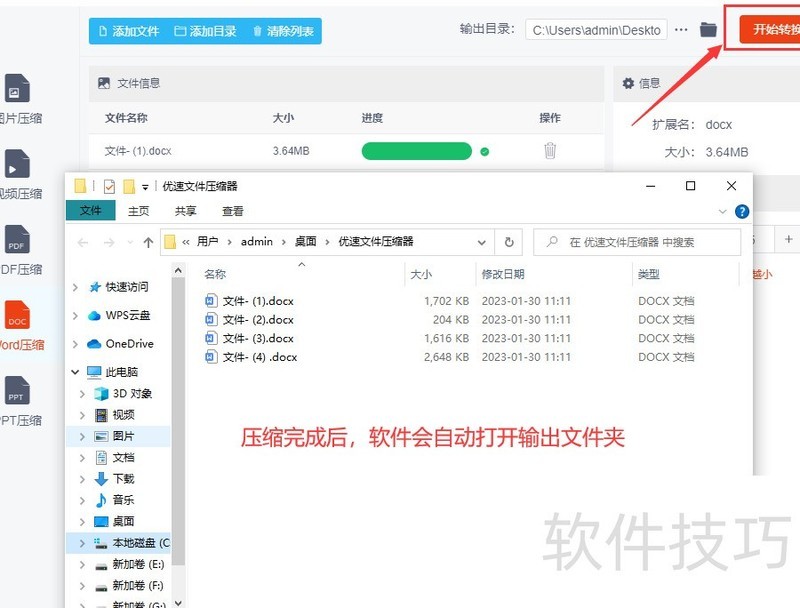Click the quick access toolbar properties icon
The image size is (800, 608).
(x=109, y=187)
